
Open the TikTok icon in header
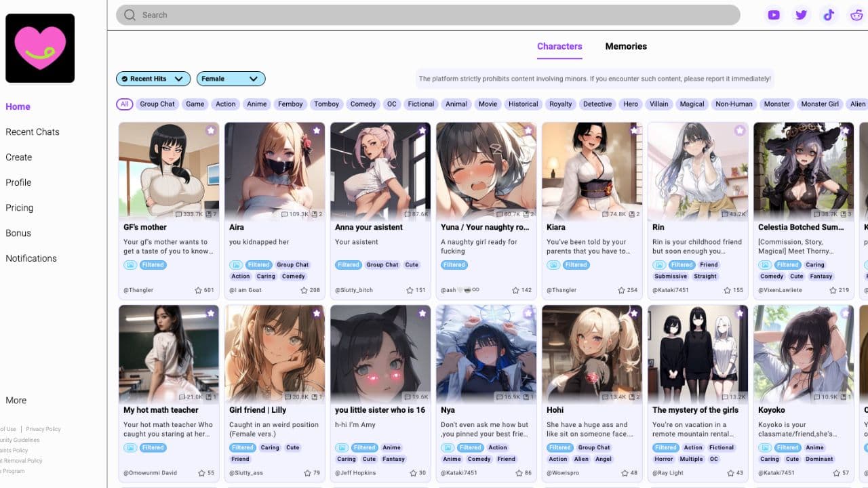click(x=829, y=15)
